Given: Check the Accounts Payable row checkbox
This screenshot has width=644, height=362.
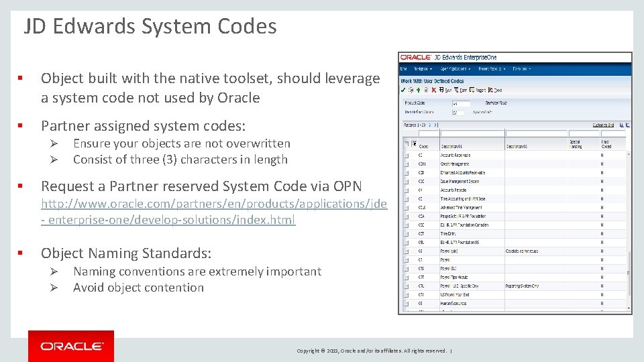Looking at the screenshot, I should click(407, 190).
